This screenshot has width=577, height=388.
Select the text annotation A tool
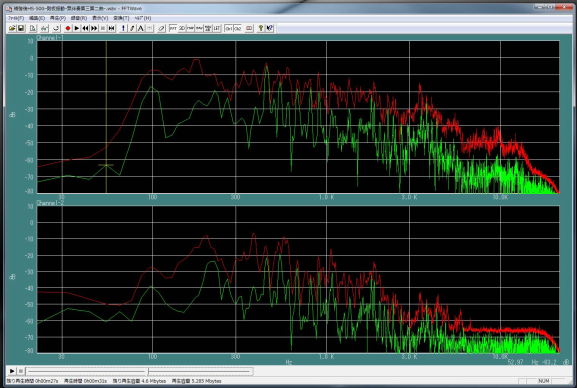(141, 28)
